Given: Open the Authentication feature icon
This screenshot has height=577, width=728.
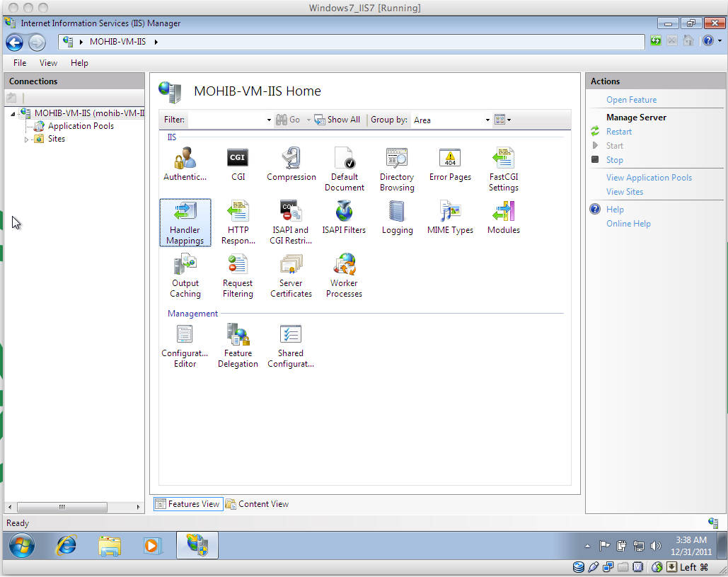Looking at the screenshot, I should click(185, 158).
